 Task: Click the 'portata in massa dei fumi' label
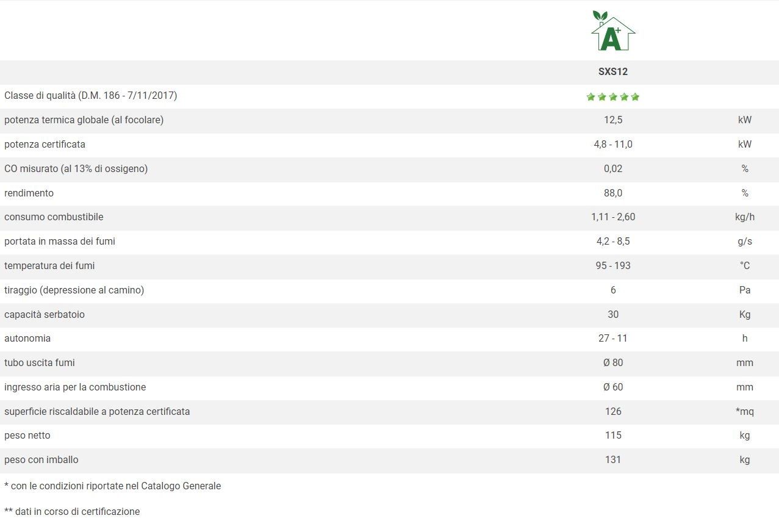60,242
